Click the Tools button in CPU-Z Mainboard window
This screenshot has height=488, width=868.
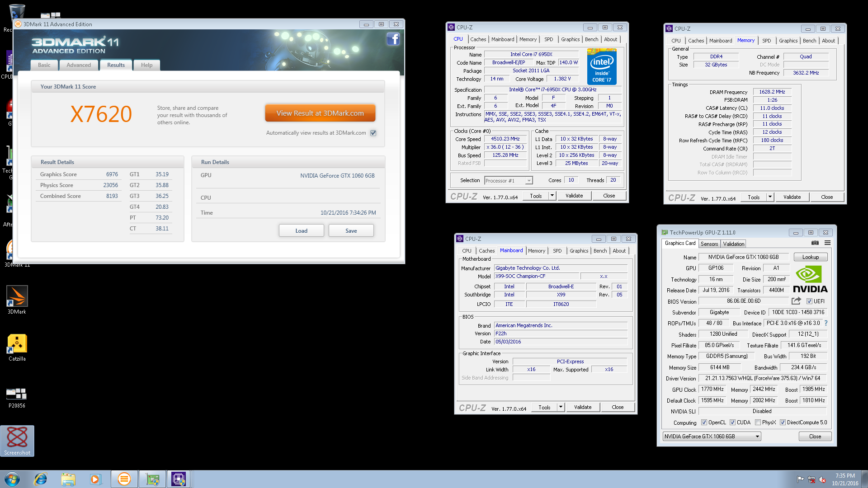click(x=544, y=407)
